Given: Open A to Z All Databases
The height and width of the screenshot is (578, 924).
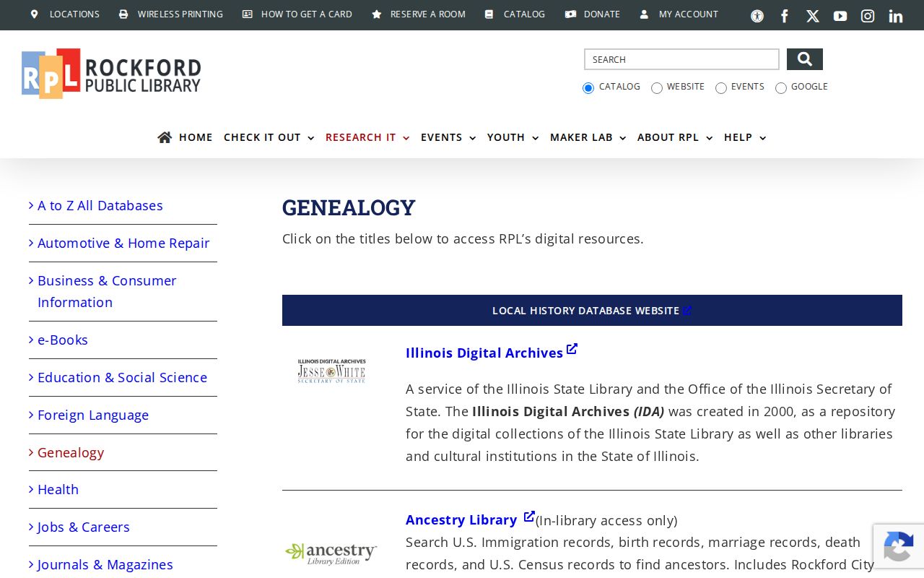Looking at the screenshot, I should tap(100, 206).
